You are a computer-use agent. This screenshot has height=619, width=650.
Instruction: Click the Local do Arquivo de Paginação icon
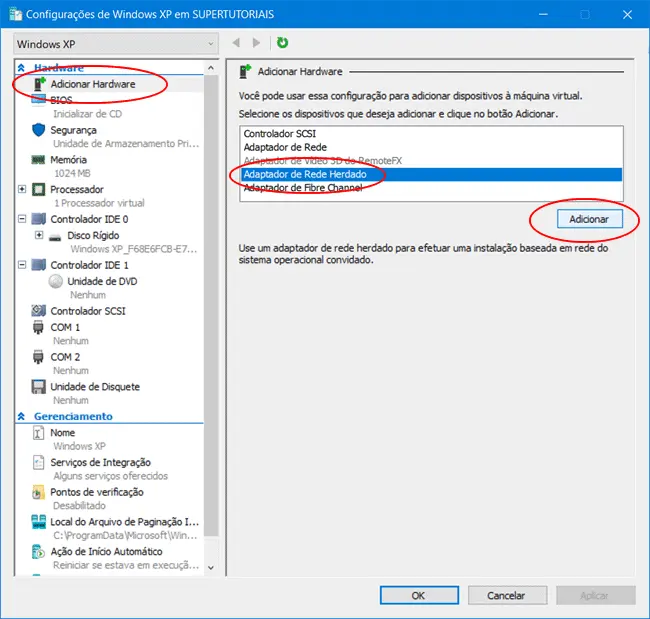tap(39, 522)
